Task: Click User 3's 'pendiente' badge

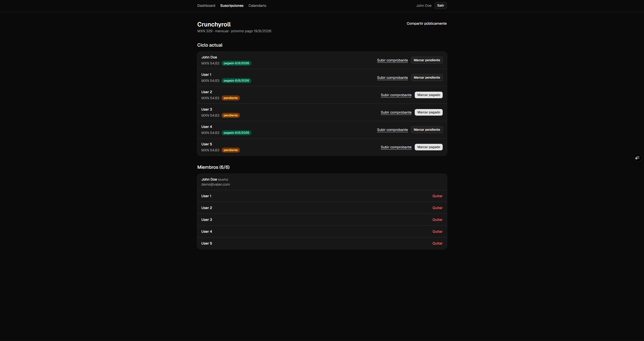Action: pos(231,115)
